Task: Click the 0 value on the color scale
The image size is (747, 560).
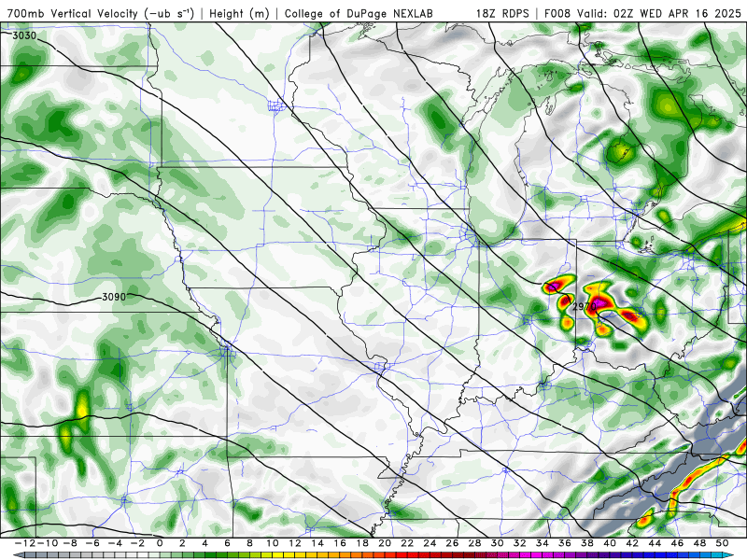Action: [x=160, y=543]
